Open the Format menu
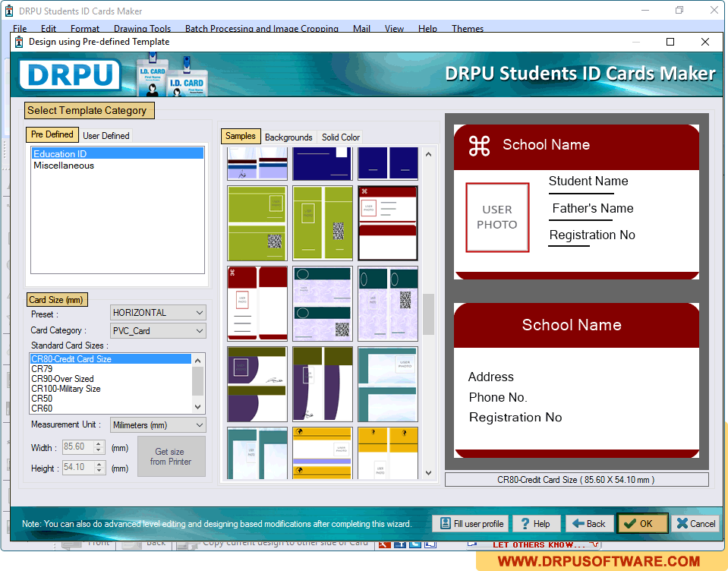Screen dimensions: 728x571 (85, 29)
